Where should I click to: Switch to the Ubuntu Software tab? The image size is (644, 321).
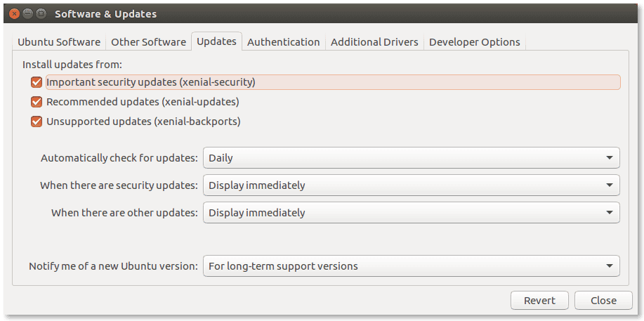59,42
